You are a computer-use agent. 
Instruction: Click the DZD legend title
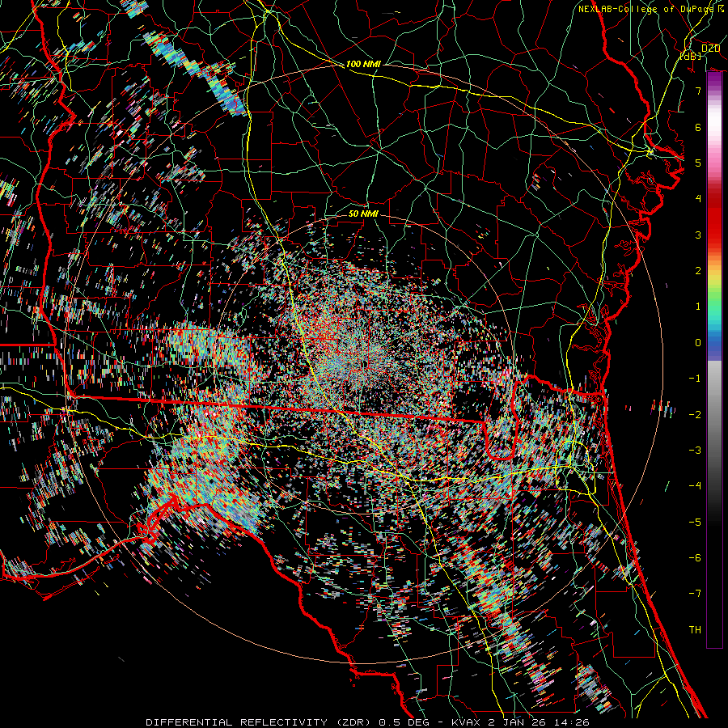pos(710,49)
